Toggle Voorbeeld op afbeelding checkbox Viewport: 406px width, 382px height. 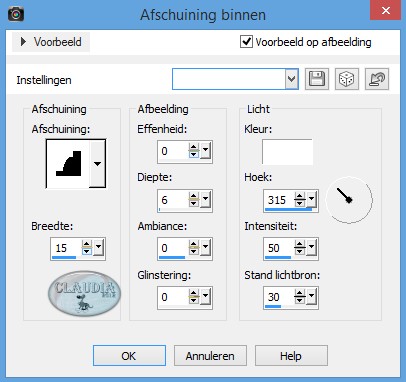point(246,42)
